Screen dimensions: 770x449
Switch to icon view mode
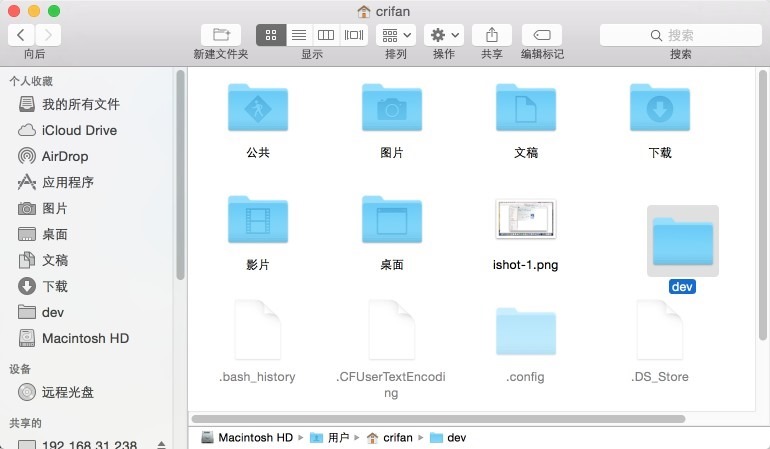[271, 35]
